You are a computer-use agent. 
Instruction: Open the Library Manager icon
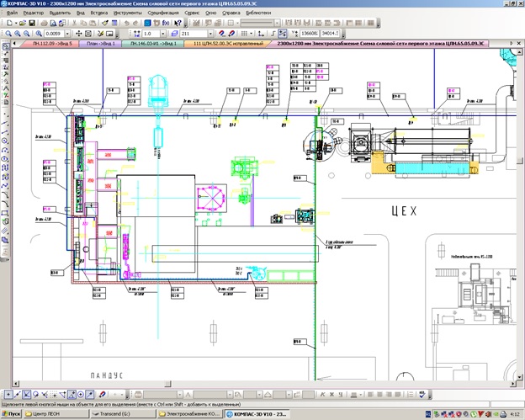(148, 23)
